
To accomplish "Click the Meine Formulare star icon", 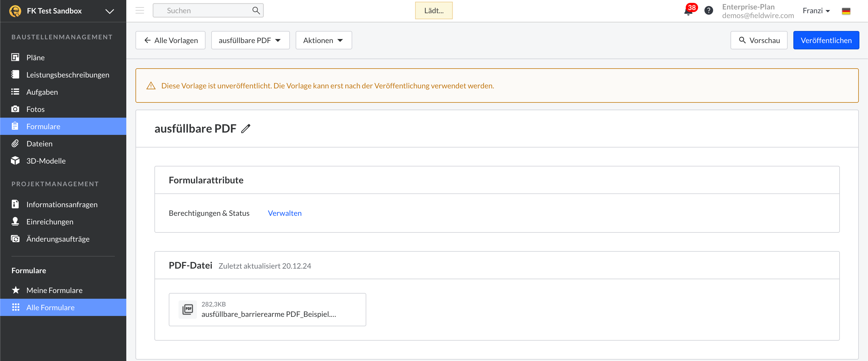I will click(15, 290).
